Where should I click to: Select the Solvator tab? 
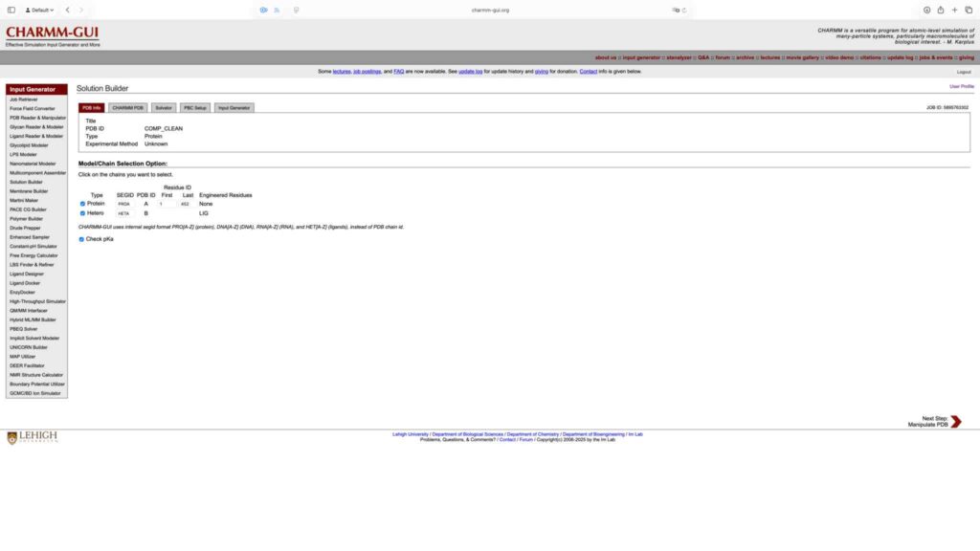(x=164, y=108)
